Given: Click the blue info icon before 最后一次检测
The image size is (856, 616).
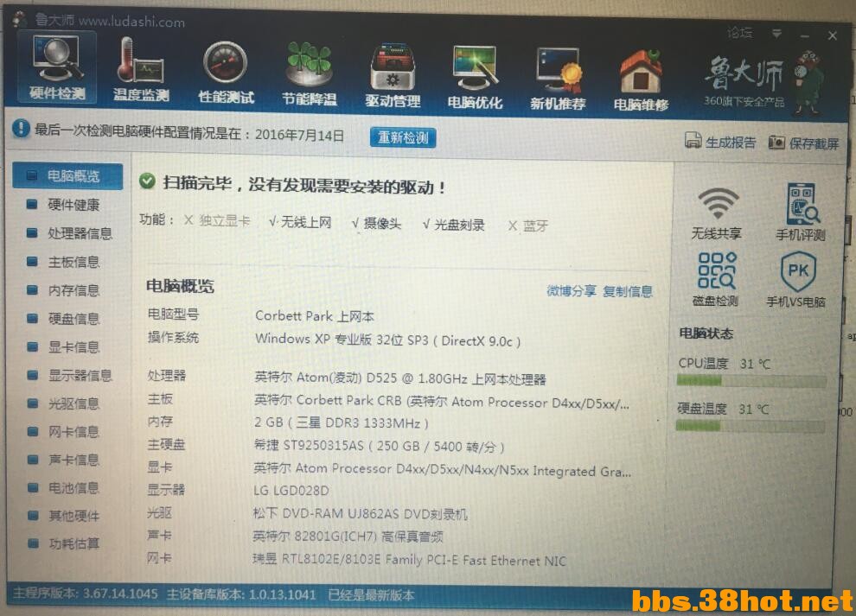Looking at the screenshot, I should (20, 129).
